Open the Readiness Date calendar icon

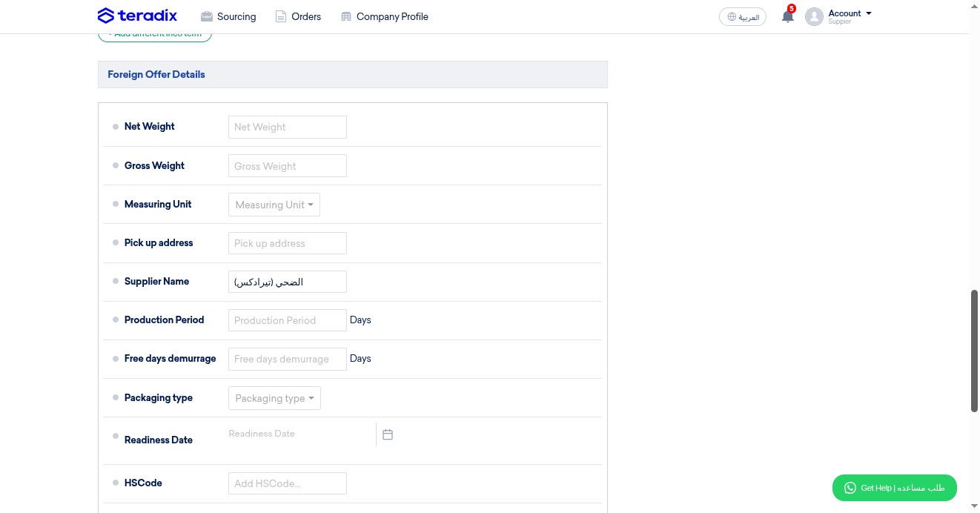point(387,434)
